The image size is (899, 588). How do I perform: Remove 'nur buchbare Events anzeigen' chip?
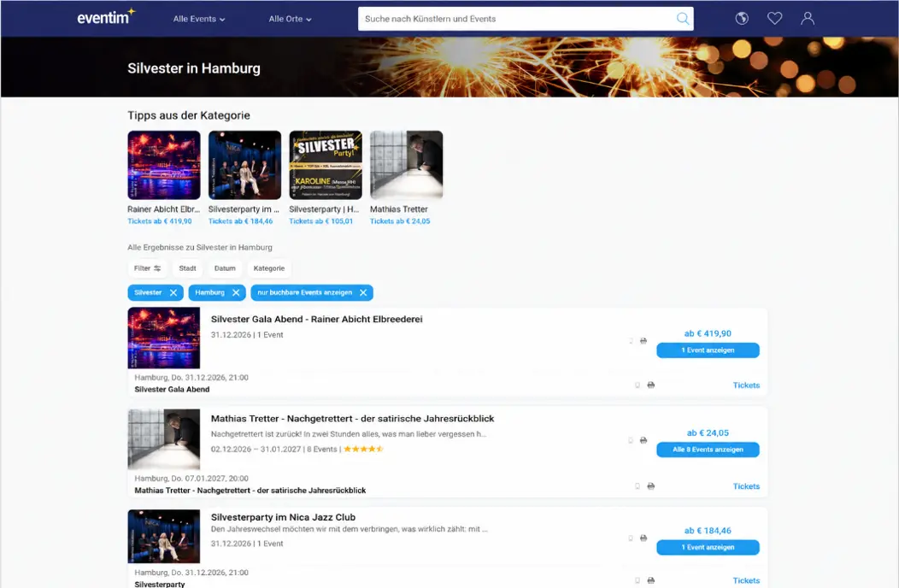(363, 292)
